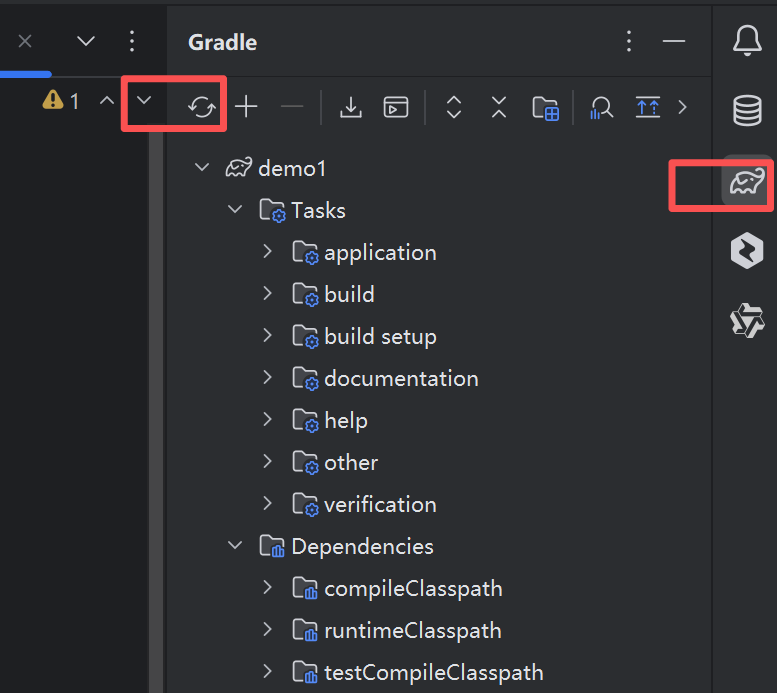Open the hexagon plugin icon in sidebar
The width and height of the screenshot is (777, 693).
[x=747, y=250]
